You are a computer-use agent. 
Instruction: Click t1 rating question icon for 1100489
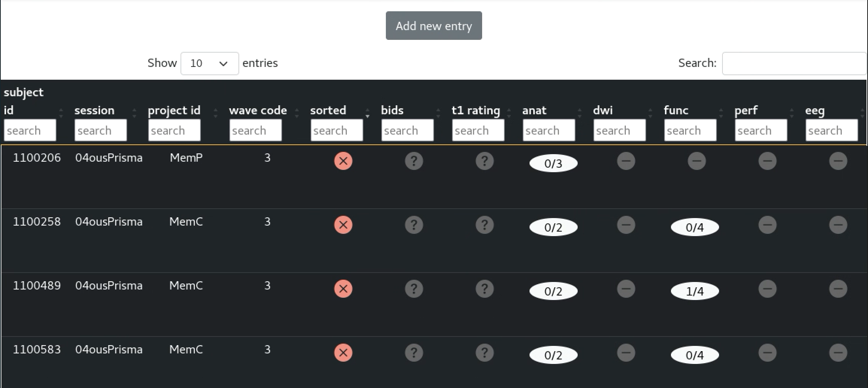pos(484,289)
